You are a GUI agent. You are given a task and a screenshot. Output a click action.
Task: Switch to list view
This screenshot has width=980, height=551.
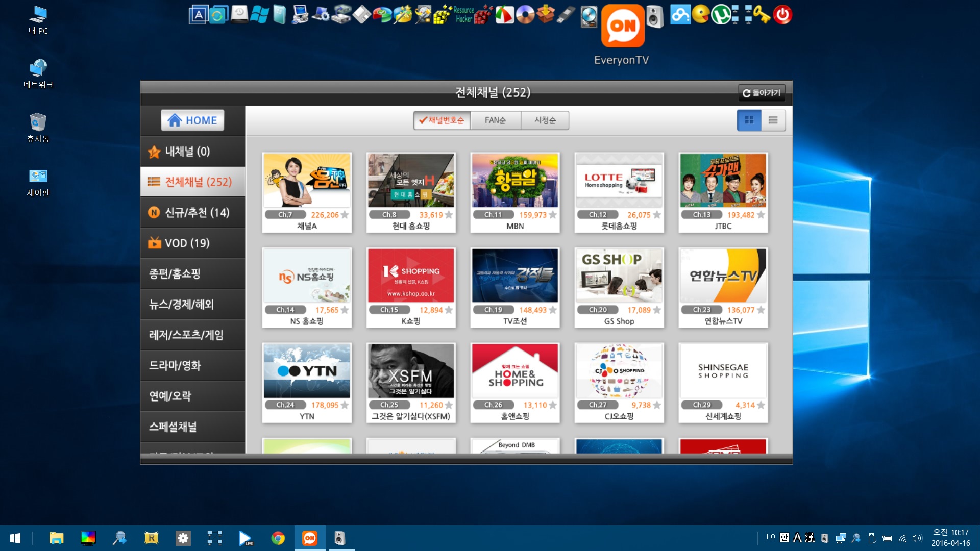[x=773, y=120]
